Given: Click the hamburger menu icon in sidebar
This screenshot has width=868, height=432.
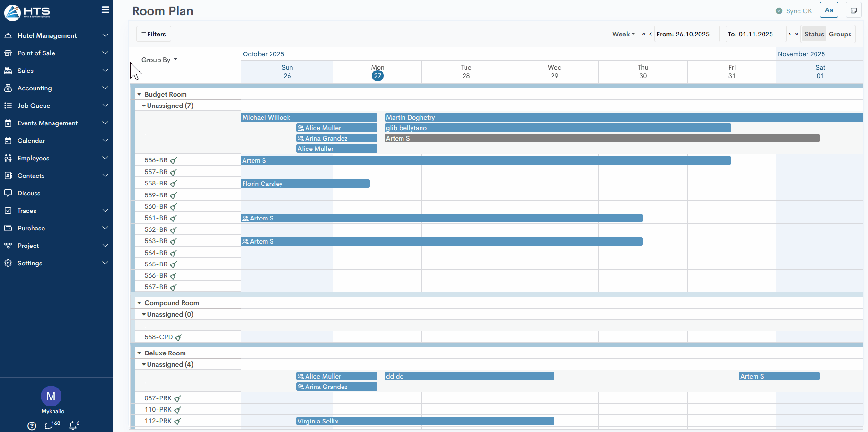Looking at the screenshot, I should coord(105,10).
